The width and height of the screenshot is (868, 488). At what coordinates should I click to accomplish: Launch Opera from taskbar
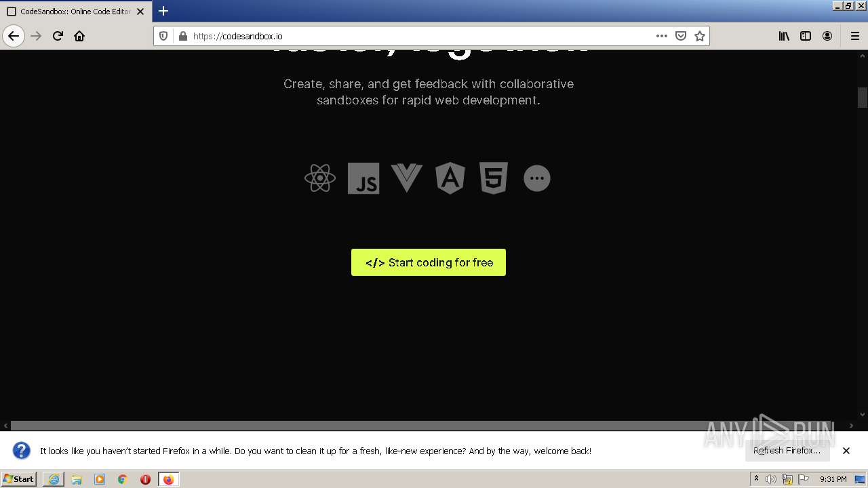pyautogui.click(x=145, y=479)
